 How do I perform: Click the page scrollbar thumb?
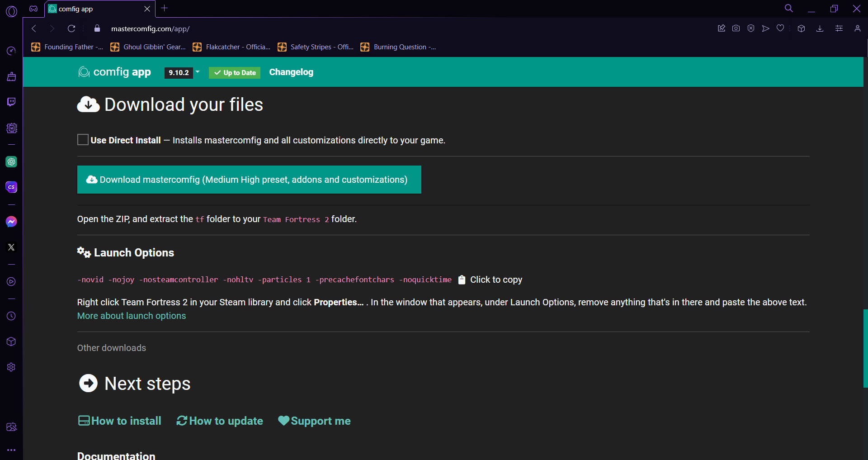click(865, 348)
